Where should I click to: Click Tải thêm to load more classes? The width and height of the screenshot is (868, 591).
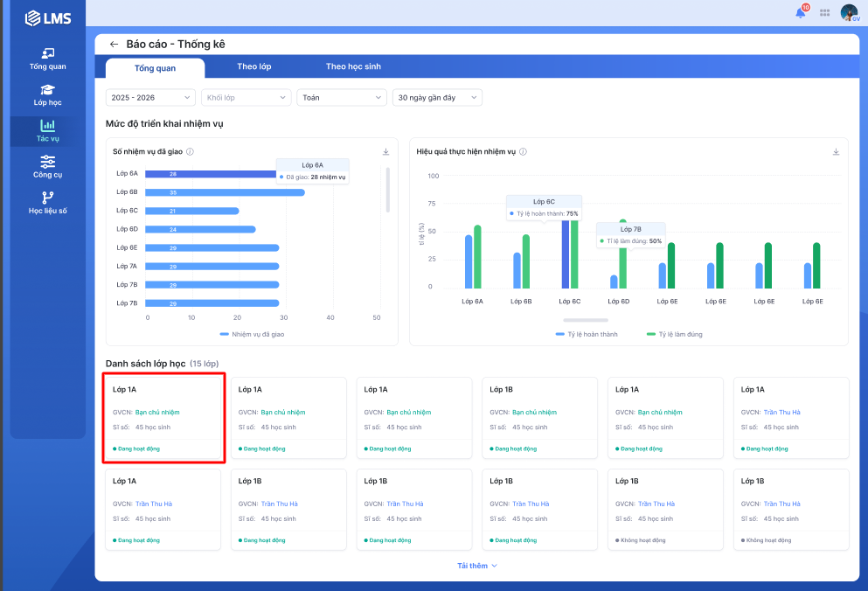point(476,566)
